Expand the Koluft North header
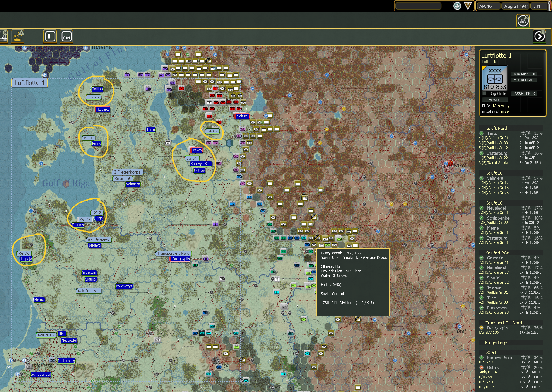This screenshot has height=392, width=552. [x=497, y=128]
